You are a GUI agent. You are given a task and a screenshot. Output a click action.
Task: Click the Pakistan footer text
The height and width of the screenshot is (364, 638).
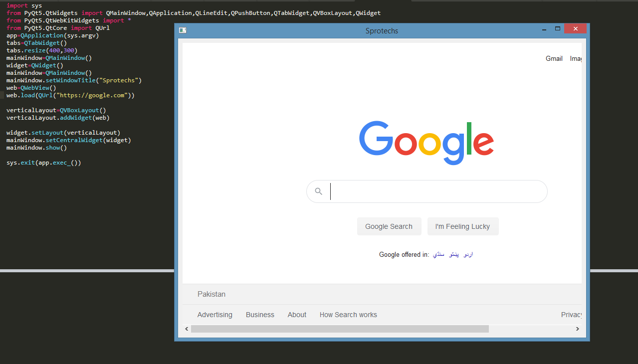tap(212, 294)
